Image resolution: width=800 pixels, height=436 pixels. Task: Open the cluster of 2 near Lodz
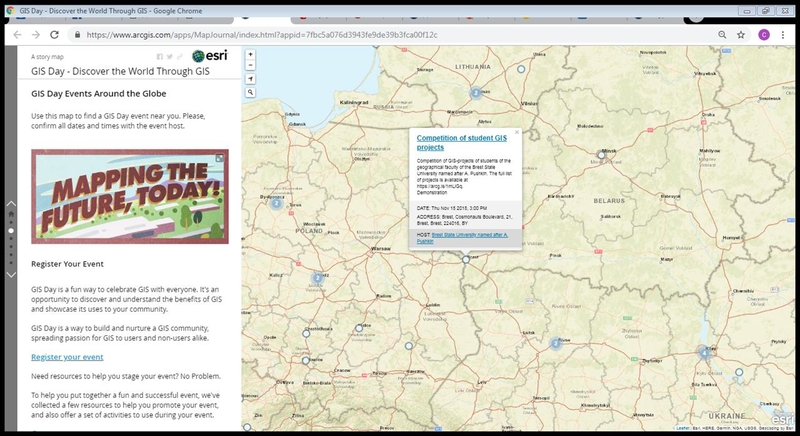318,278
